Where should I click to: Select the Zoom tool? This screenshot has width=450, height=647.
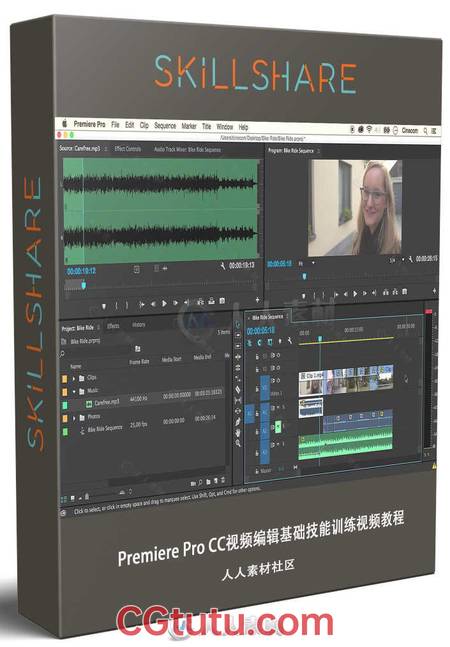coord(238,443)
